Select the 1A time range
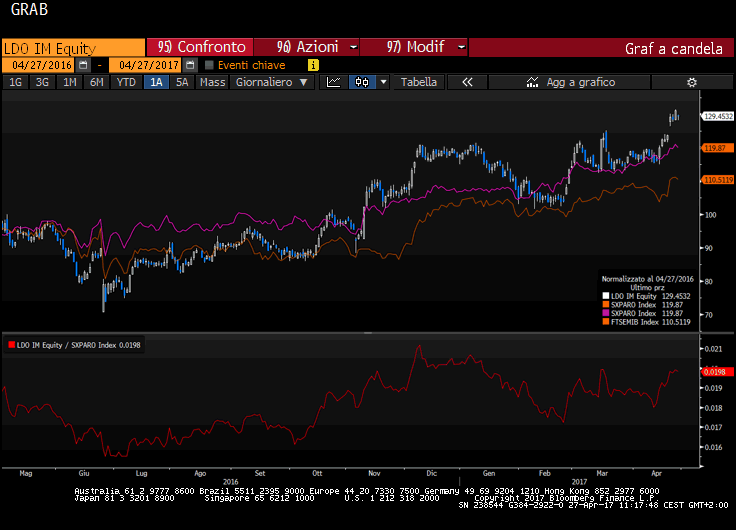The width and height of the screenshot is (736, 530). click(156, 82)
